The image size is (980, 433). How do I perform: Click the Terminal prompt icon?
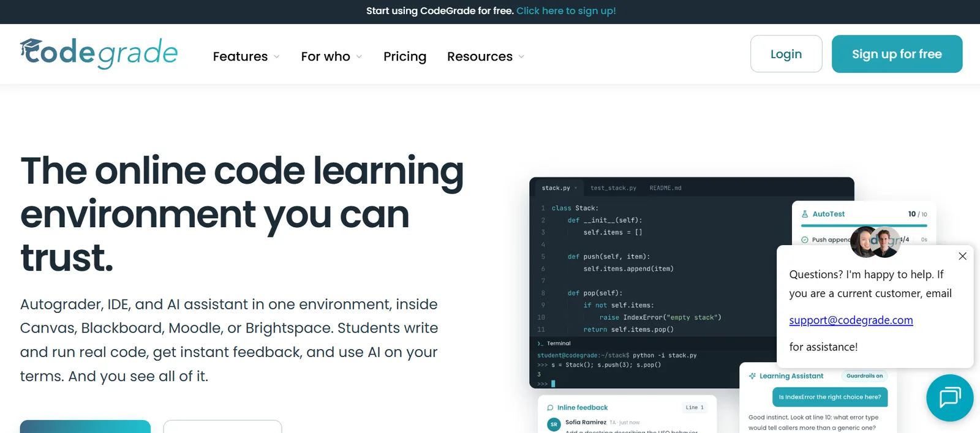point(540,344)
